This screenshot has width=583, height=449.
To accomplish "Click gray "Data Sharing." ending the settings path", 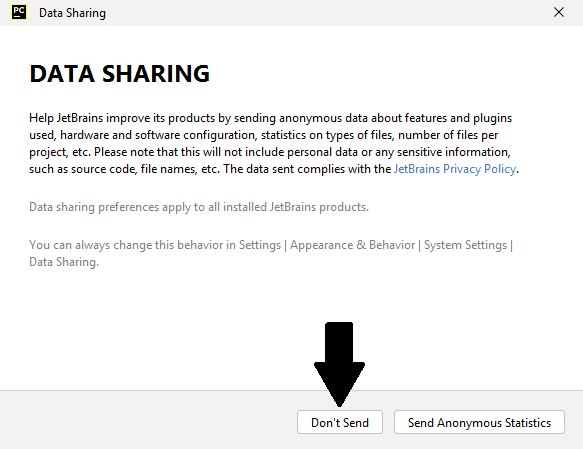I will pyautogui.click(x=64, y=262).
